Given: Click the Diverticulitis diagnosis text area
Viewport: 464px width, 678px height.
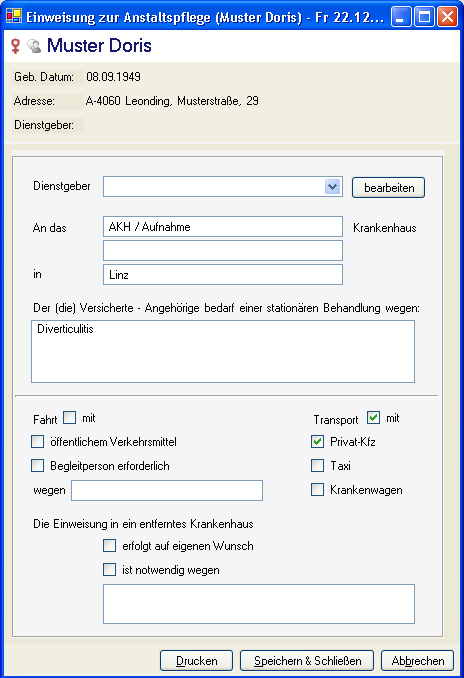Looking at the screenshot, I should (x=223, y=352).
